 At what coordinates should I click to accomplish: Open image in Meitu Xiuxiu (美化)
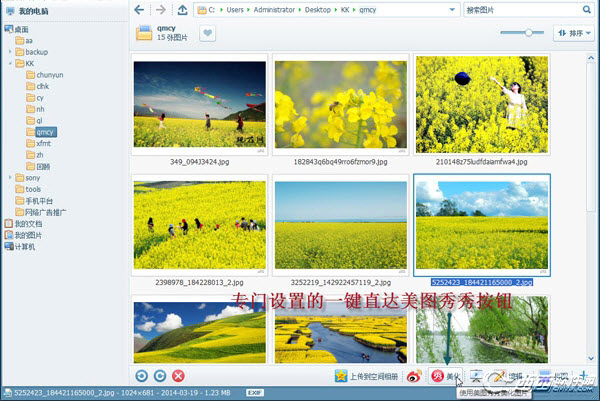tap(445, 376)
